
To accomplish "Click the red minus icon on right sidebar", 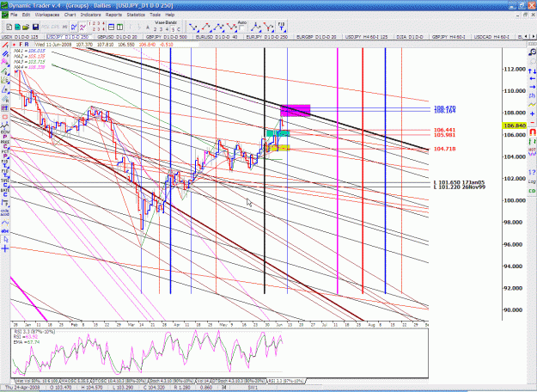I will pyautogui.click(x=532, y=122).
